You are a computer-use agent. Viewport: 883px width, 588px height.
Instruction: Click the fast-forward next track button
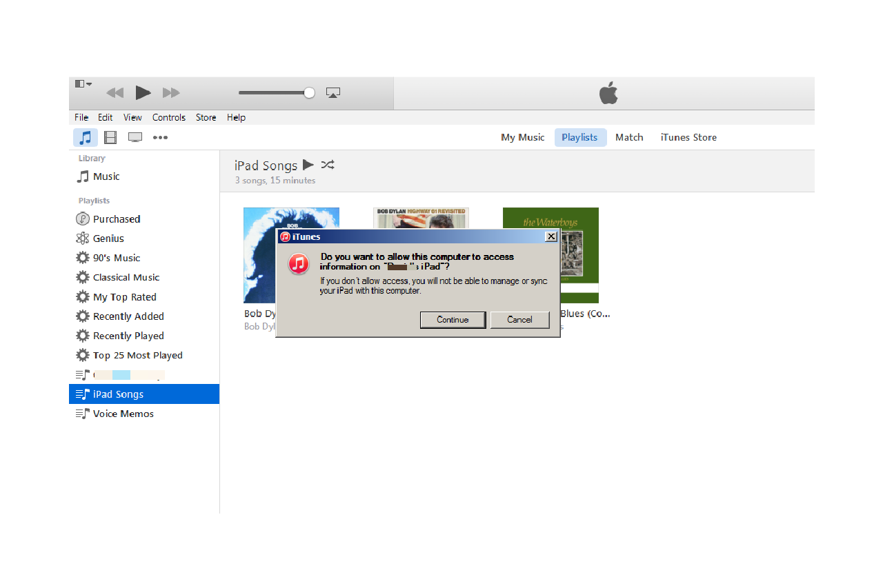pos(171,92)
